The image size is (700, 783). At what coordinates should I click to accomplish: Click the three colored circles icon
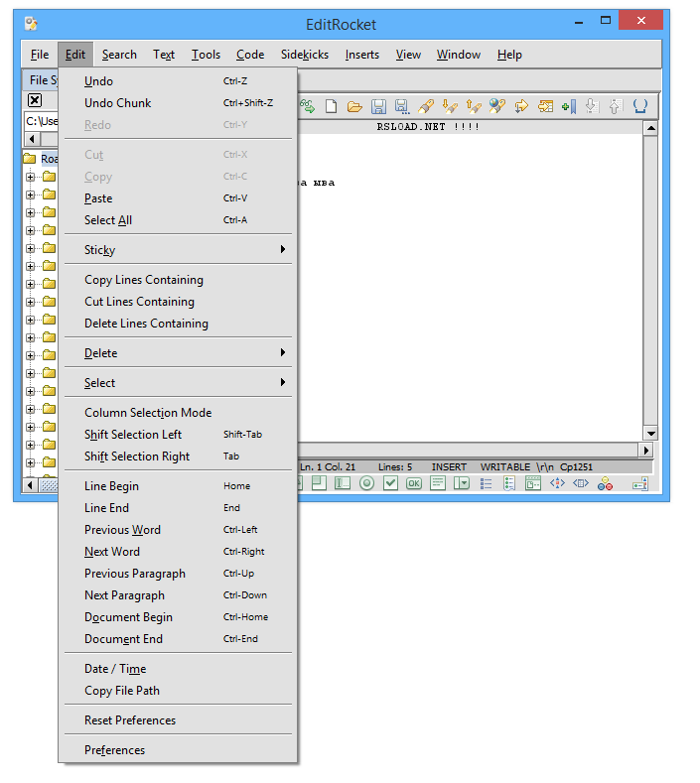coord(605,483)
